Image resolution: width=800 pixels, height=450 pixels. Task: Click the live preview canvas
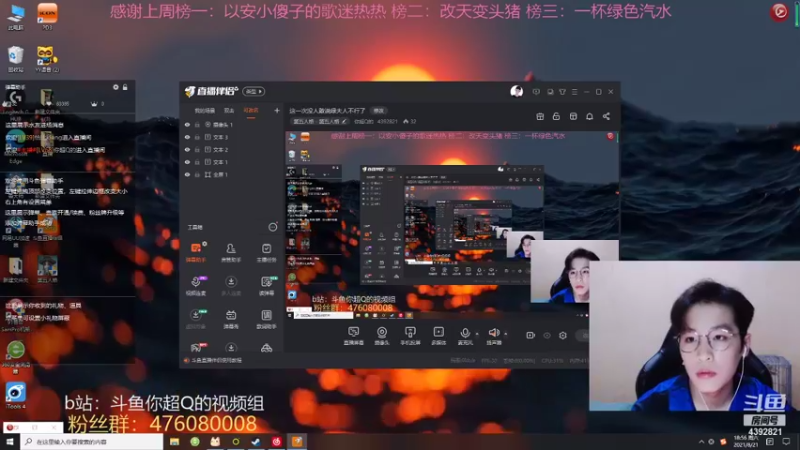point(452,225)
